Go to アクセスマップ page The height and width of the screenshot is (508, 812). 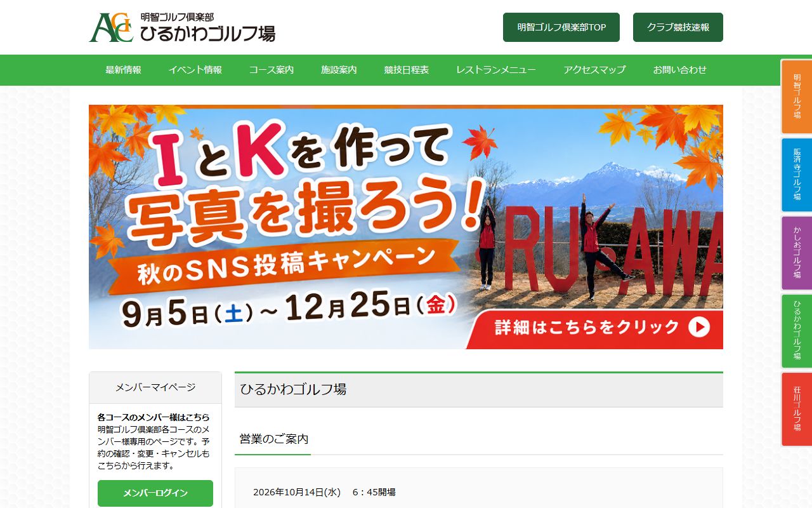[x=594, y=70]
